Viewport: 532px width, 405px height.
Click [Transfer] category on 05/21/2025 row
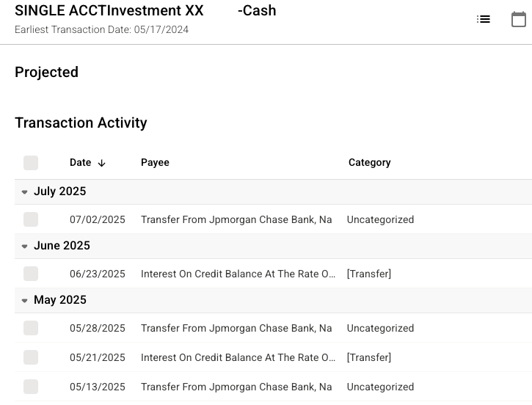[369, 357]
